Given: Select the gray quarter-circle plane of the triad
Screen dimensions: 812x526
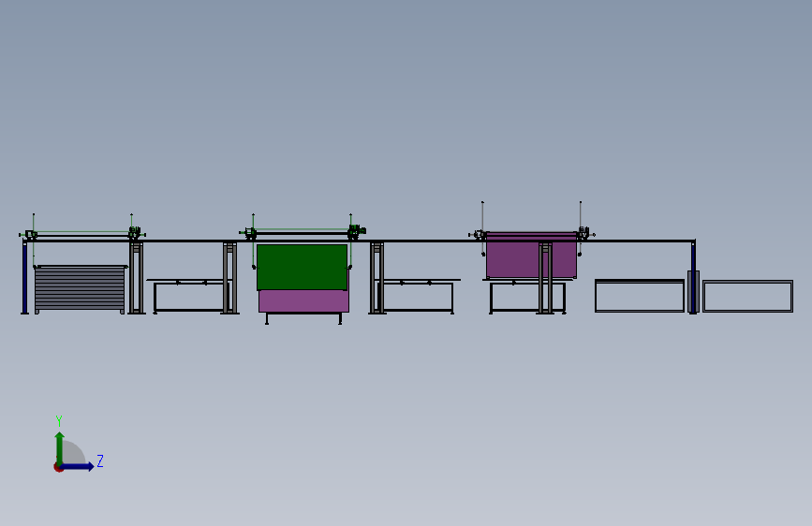Looking at the screenshot, I should (73, 453).
